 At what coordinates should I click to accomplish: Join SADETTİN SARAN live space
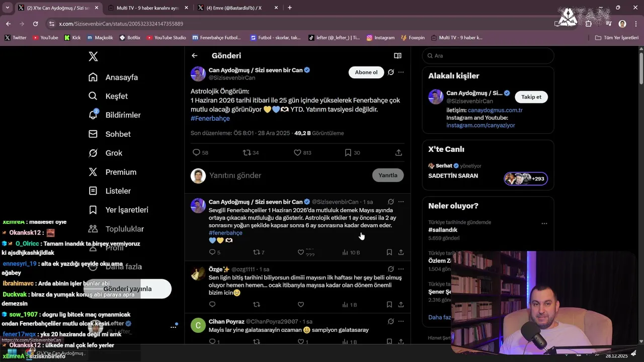[x=488, y=172]
